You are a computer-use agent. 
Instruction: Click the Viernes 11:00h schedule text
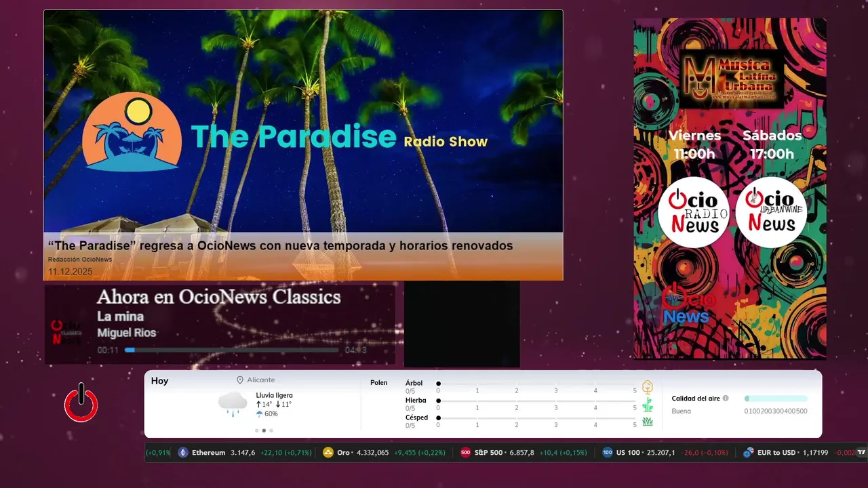pos(694,144)
